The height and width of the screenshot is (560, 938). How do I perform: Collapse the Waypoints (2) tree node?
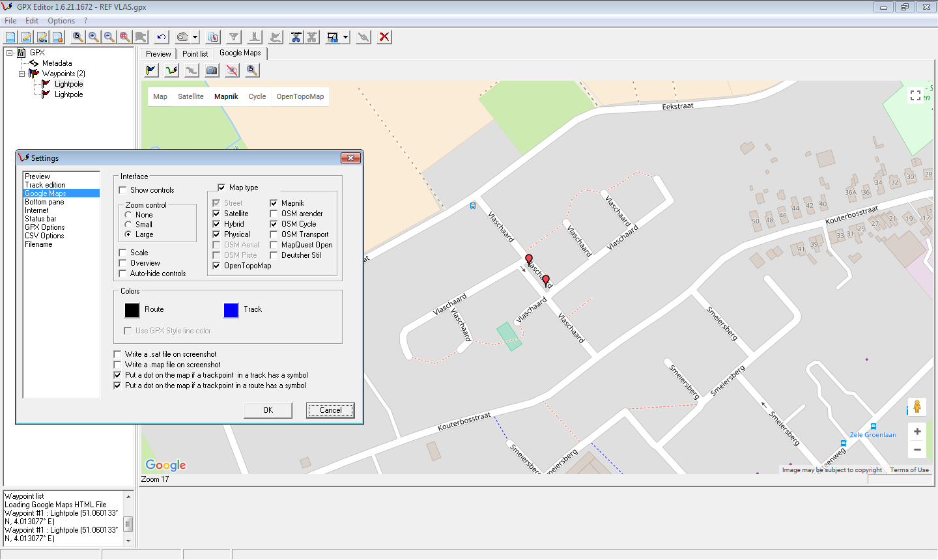(x=21, y=74)
